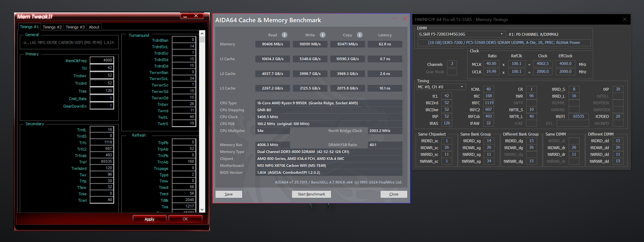Close the Mem TweakIt window

click(196, 16)
